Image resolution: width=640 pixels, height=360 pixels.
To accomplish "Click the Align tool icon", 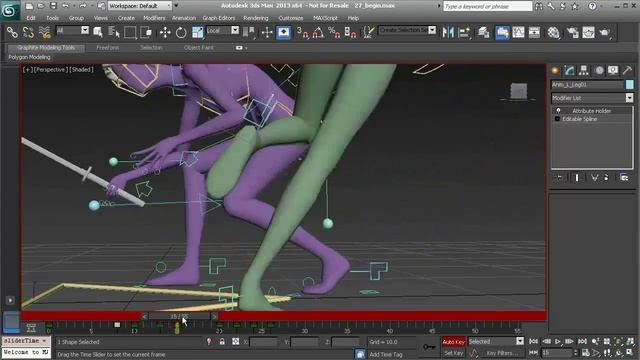I will tap(464, 32).
